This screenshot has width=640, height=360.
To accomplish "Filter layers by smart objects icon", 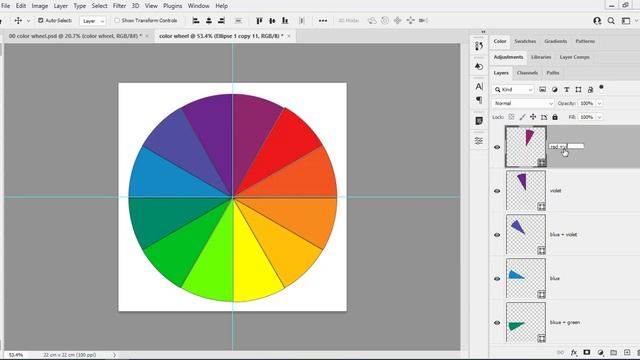I will click(590, 89).
